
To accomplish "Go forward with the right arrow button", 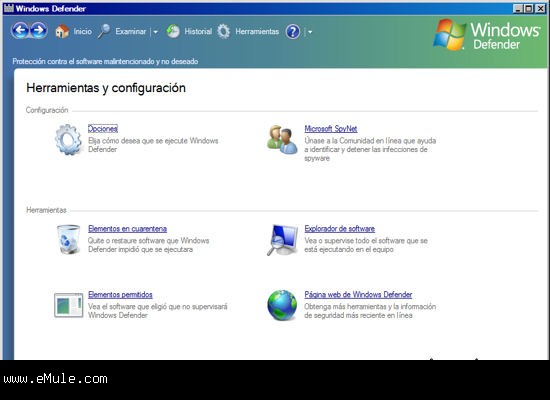I will tap(39, 31).
